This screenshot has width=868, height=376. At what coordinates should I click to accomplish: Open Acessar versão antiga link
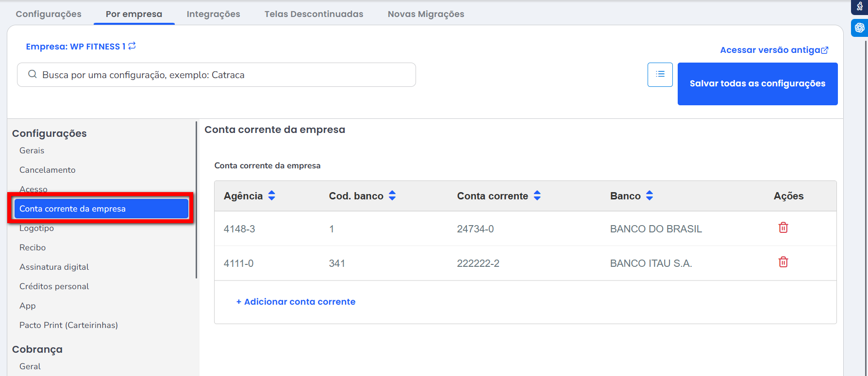(774, 50)
